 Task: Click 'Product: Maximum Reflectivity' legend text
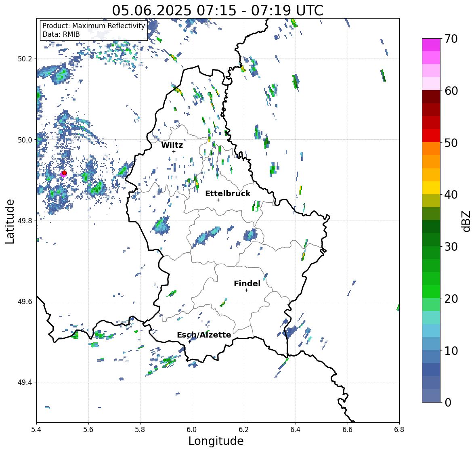pyautogui.click(x=94, y=26)
